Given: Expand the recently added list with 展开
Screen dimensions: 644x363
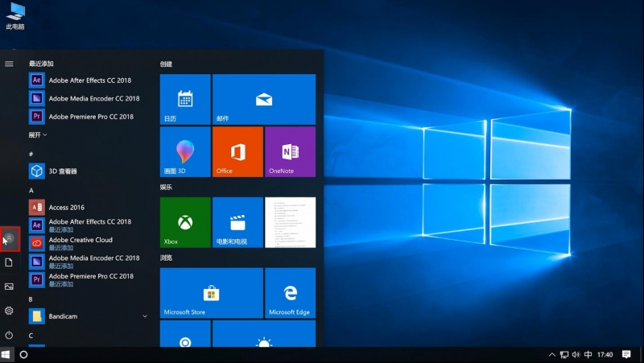Looking at the screenshot, I should tap(37, 134).
